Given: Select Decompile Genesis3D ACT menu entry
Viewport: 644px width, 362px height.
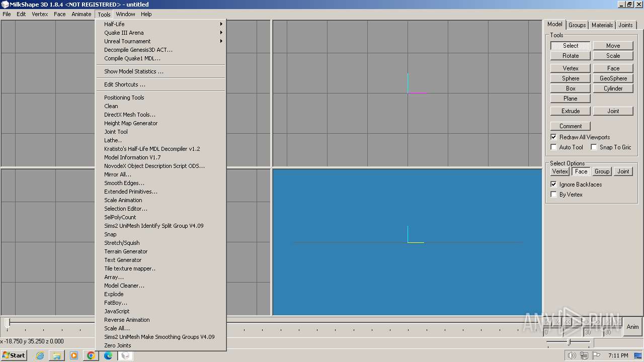Looking at the screenshot, I should click(161, 50).
